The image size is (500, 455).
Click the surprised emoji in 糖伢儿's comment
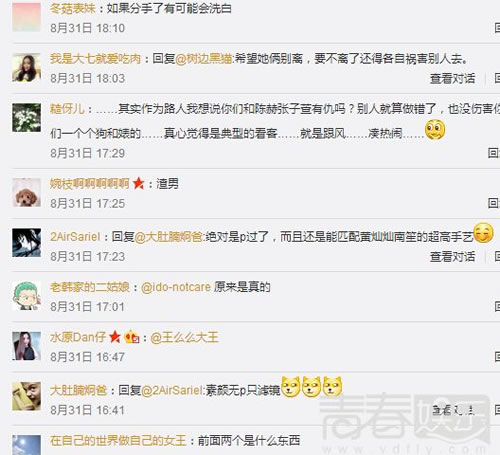click(x=435, y=130)
